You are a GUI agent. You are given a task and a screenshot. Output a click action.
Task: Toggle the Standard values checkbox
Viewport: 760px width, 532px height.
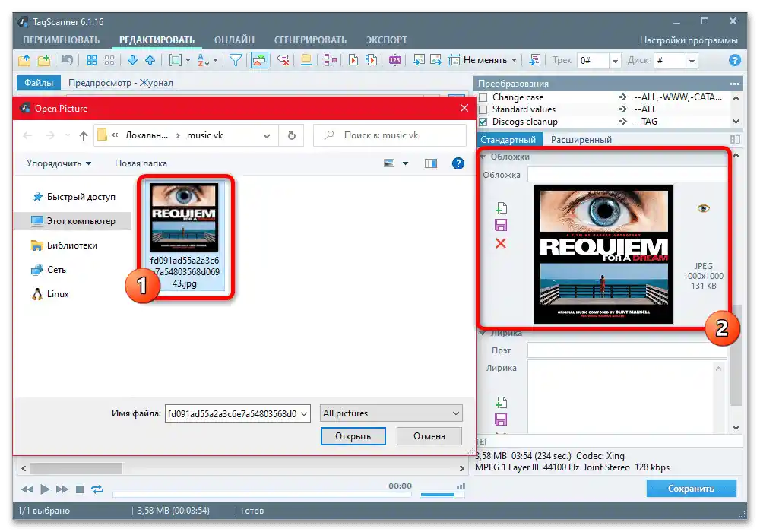click(x=483, y=109)
